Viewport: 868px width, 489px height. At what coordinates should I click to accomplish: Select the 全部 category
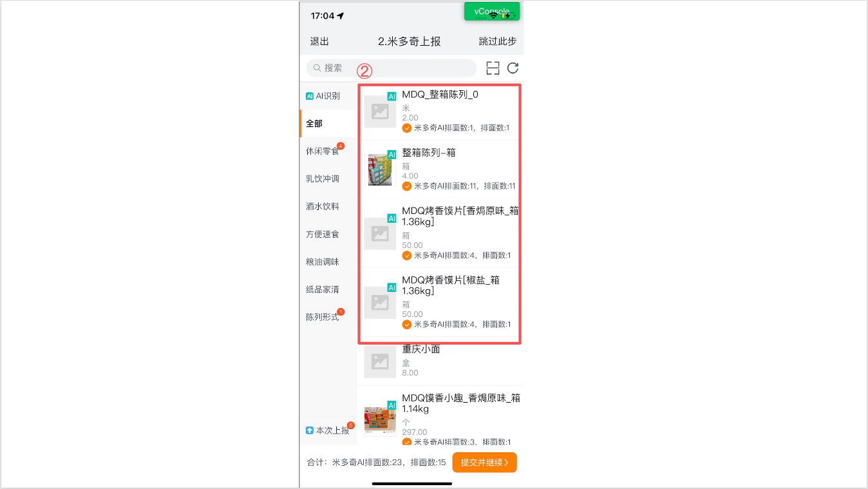(328, 124)
